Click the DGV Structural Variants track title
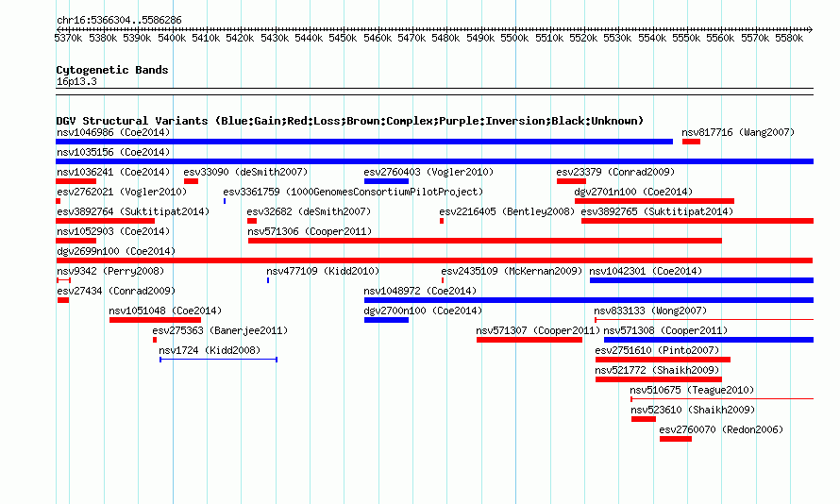Viewport: 840px width, 504px height. tap(350, 121)
